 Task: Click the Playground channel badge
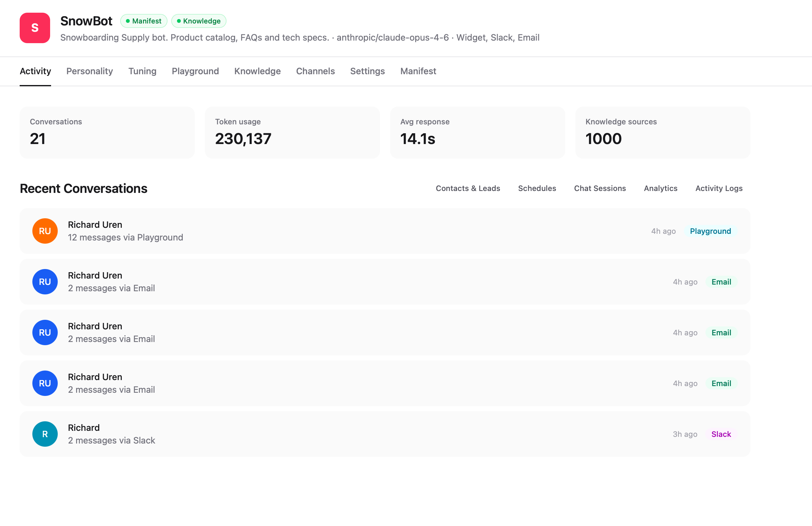[x=711, y=231]
